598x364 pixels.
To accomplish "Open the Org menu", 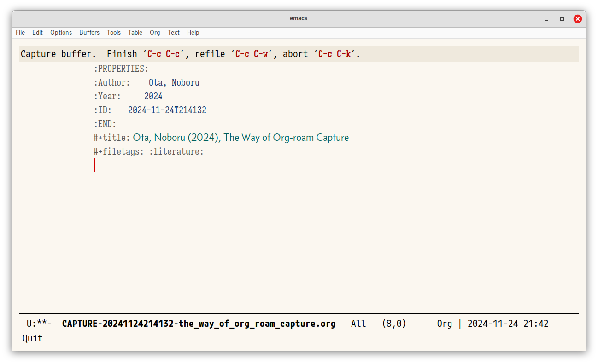I will pyautogui.click(x=155, y=32).
